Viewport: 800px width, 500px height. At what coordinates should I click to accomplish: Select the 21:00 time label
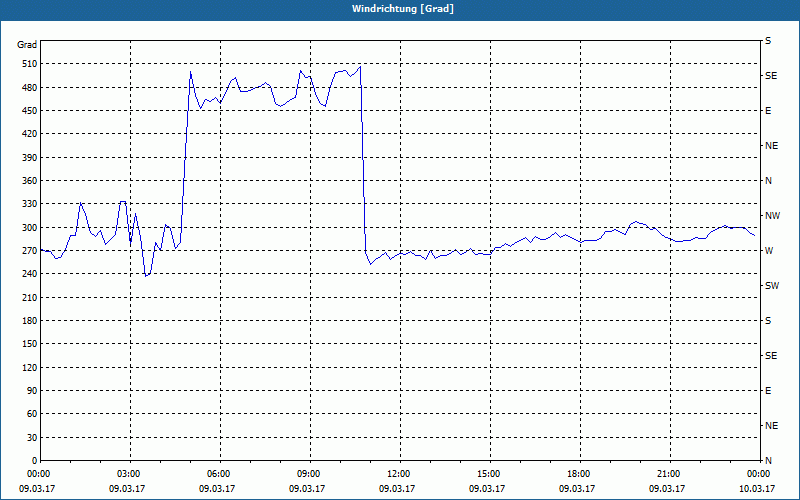click(668, 474)
